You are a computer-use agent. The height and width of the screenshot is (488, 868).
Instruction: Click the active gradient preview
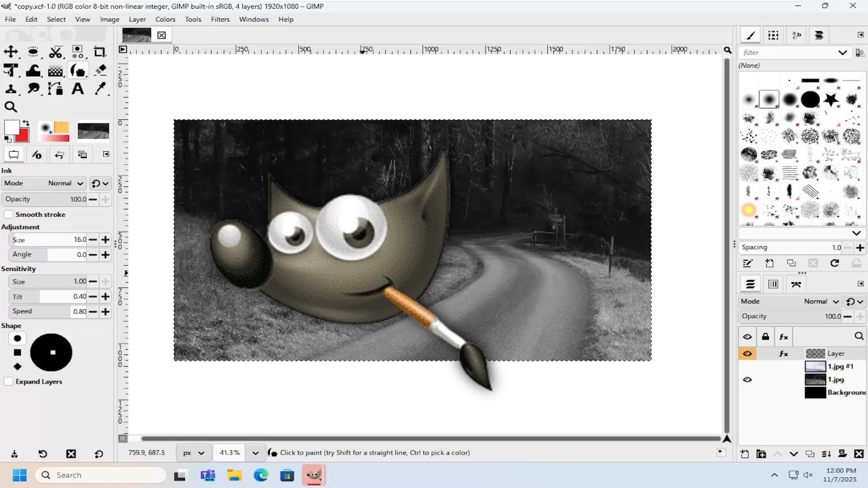coord(54,138)
